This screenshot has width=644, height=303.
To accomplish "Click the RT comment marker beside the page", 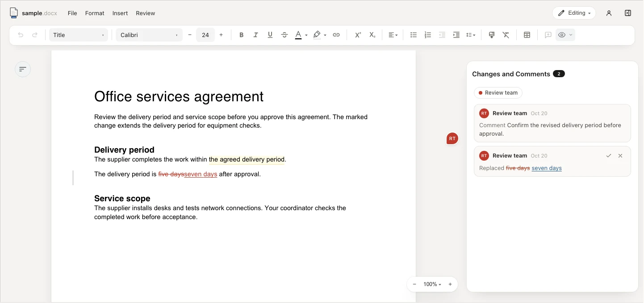I will 452,138.
